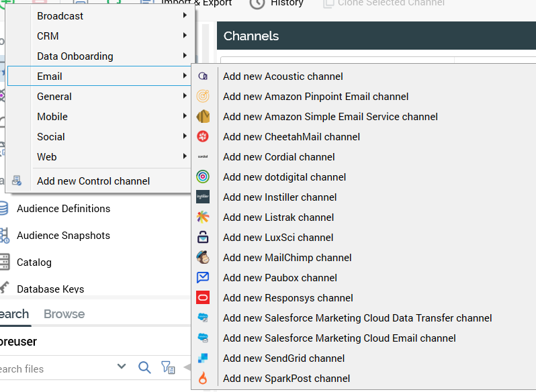536x392 pixels.
Task: Click the MailChimp monkey icon
Action: 203,258
